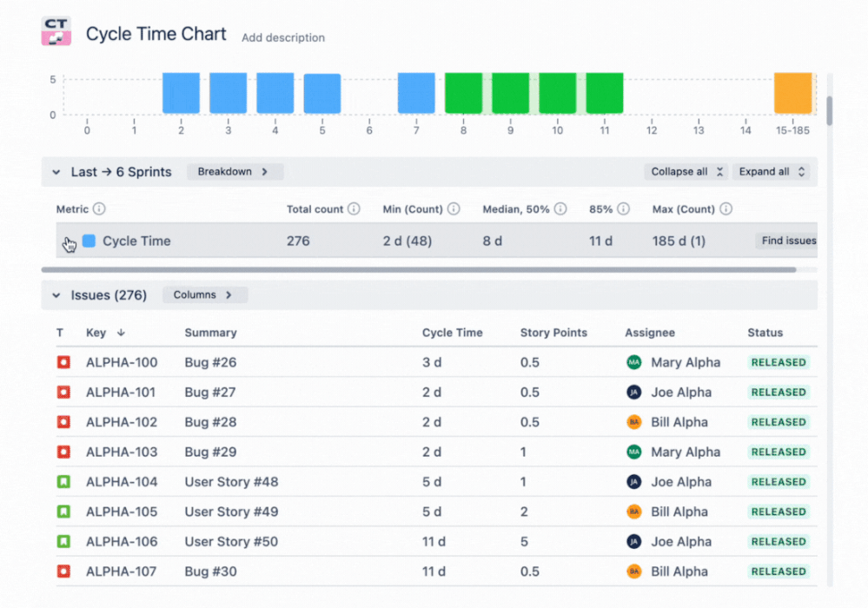Click Find issues for Cycle Time
The height and width of the screenshot is (608, 868).
click(x=786, y=241)
